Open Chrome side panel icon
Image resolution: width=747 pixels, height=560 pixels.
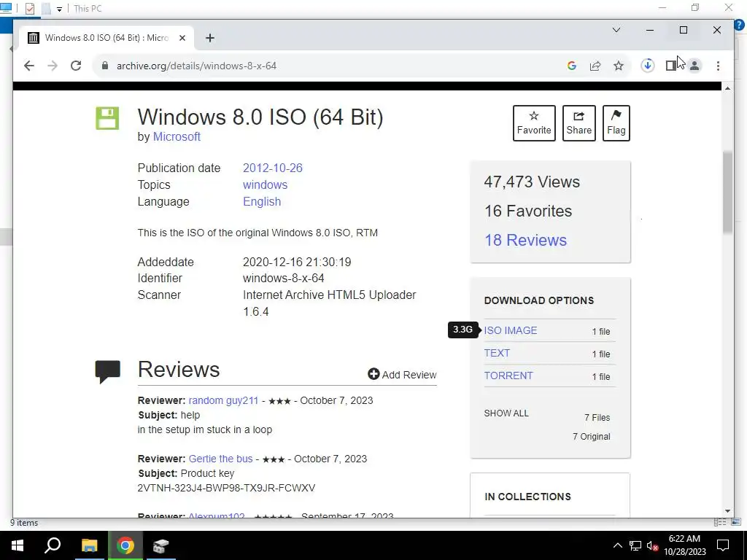click(671, 66)
